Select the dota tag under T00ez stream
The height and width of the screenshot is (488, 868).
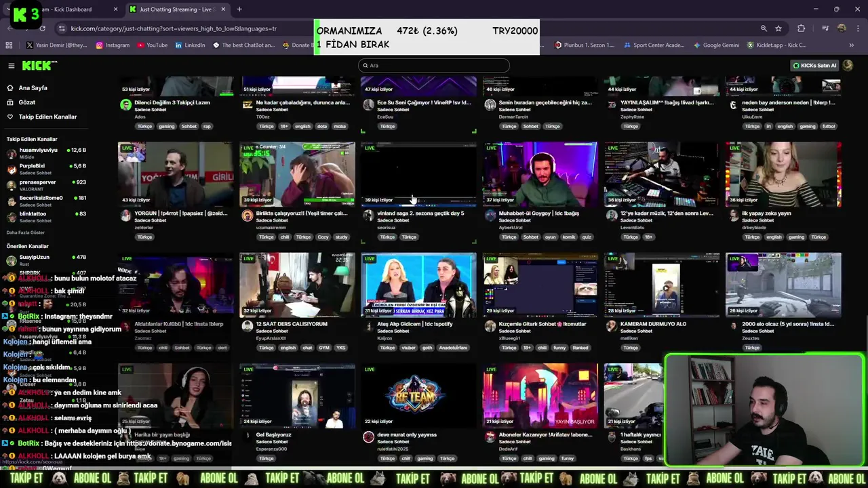[322, 126]
